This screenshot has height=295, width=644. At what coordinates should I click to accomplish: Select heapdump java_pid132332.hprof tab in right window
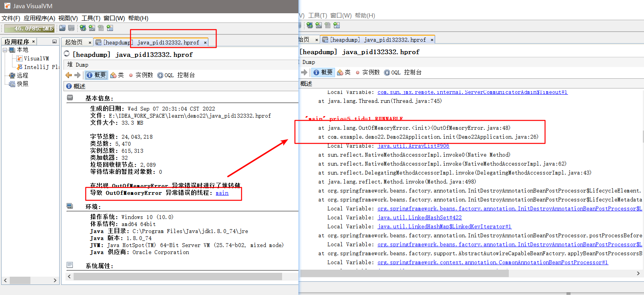coord(378,40)
